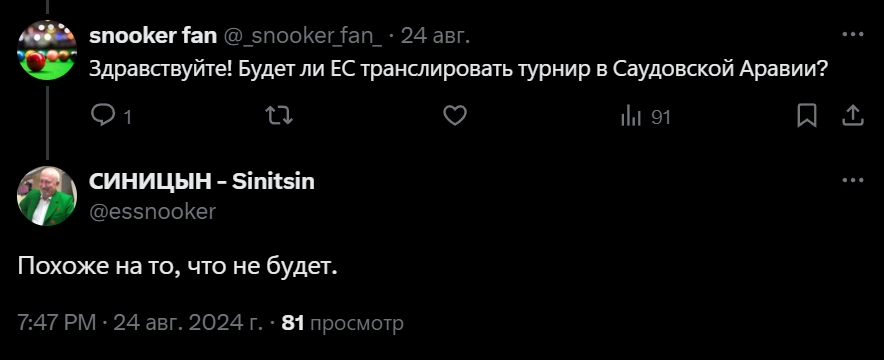Screen dimensions: 884x360
Task: Open the view analytics bar chart icon
Action: [x=631, y=117]
